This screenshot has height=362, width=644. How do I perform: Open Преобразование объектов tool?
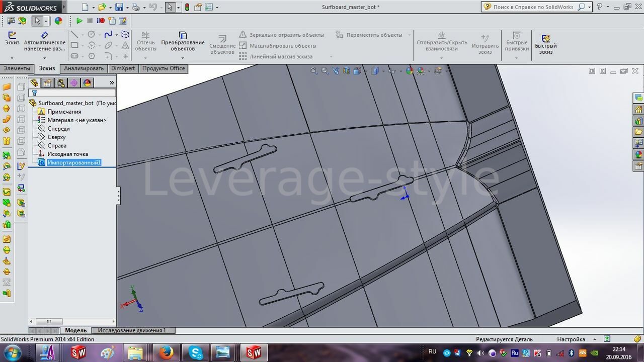pyautogui.click(x=183, y=41)
